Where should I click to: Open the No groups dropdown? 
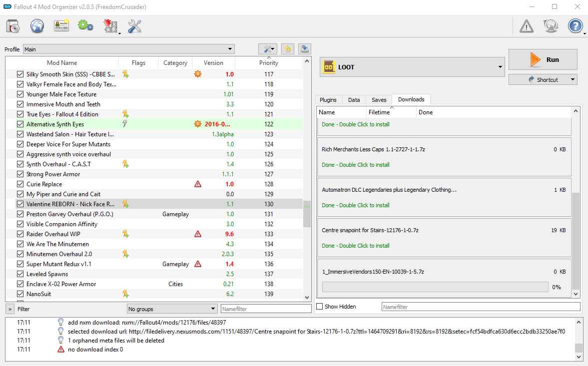(172, 309)
